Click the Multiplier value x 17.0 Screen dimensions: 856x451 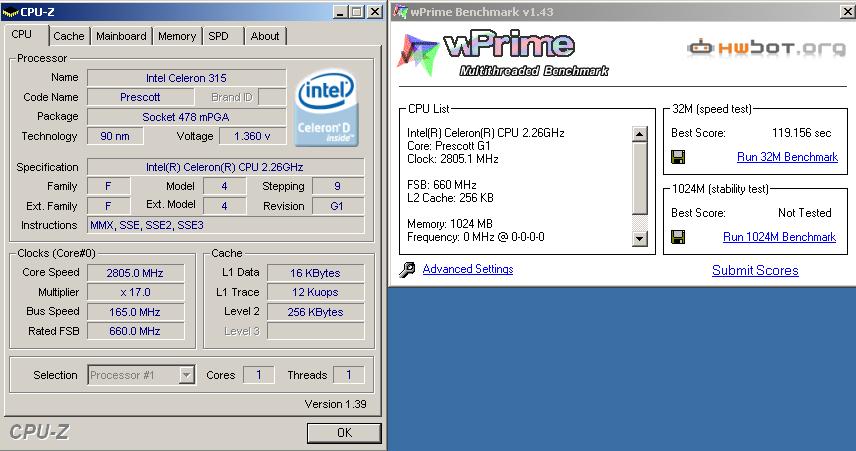click(x=135, y=292)
